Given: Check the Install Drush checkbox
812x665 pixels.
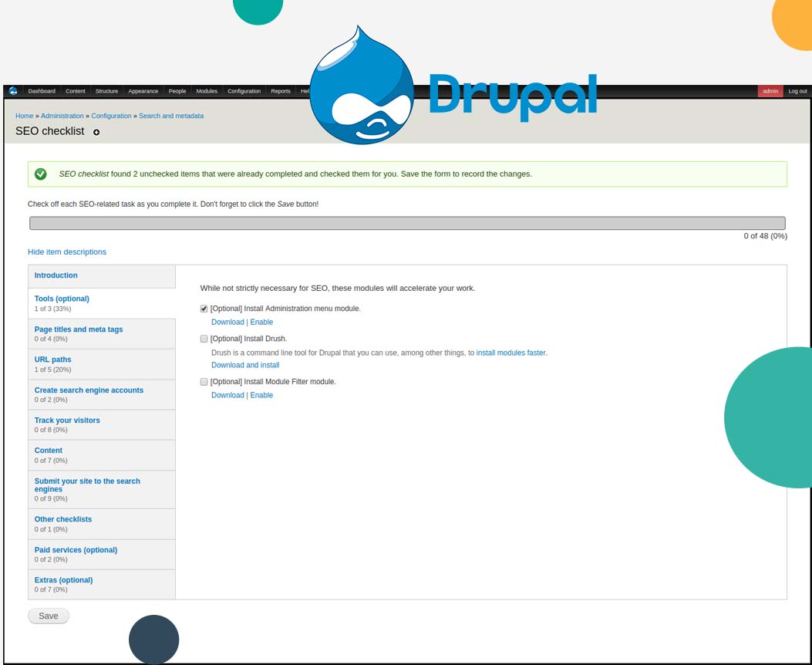Looking at the screenshot, I should [204, 339].
